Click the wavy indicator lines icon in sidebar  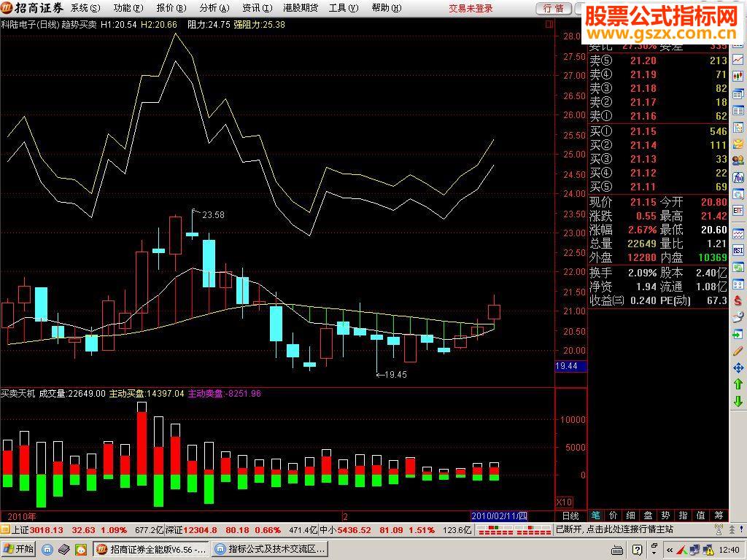pos(738,234)
